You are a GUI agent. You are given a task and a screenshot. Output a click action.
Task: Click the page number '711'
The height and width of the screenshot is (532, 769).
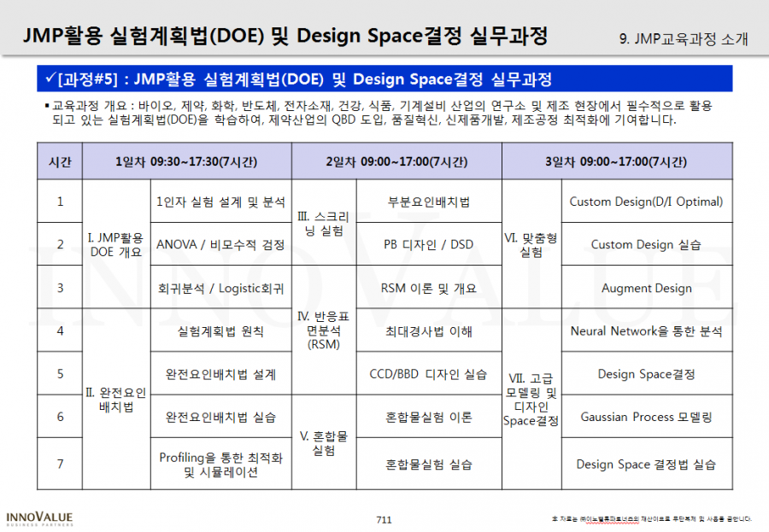tap(384, 520)
